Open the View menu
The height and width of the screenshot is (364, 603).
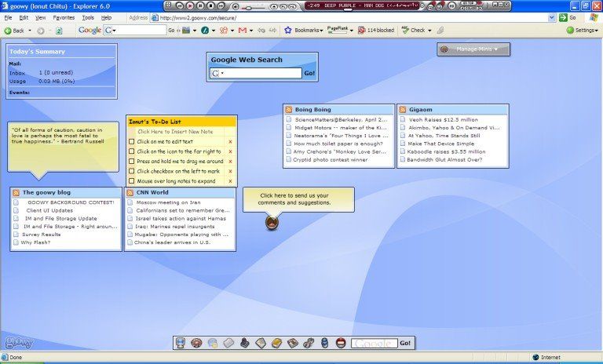pos(40,18)
